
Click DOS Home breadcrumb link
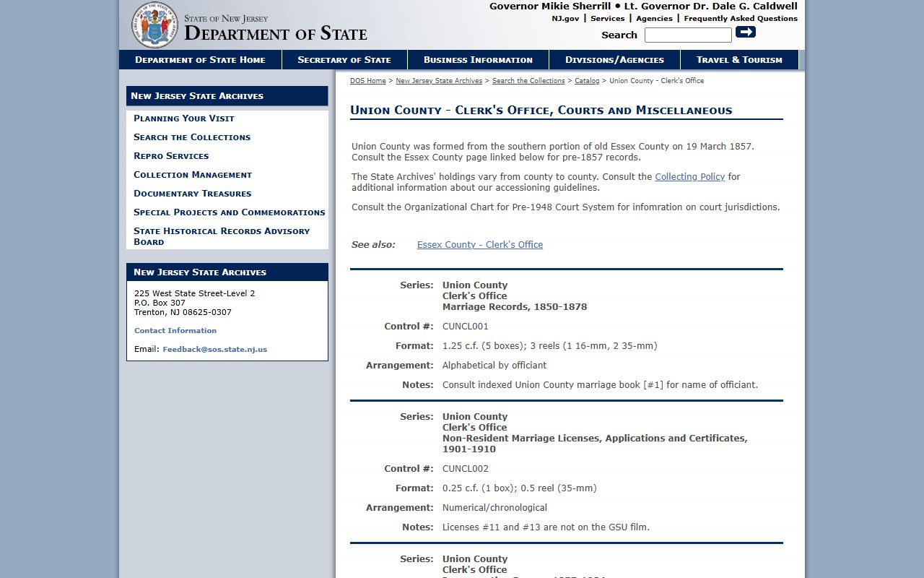(x=368, y=81)
